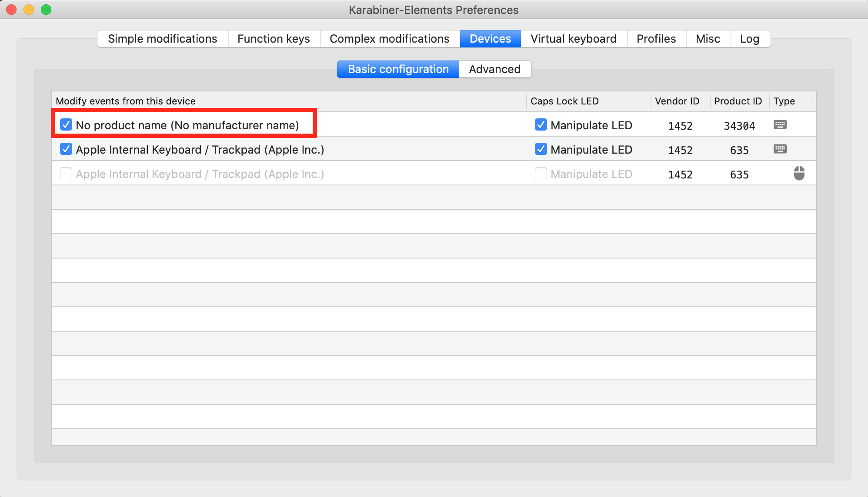This screenshot has width=868, height=497.
Task: Toggle Manipulate LED for the enabled Apple Internal Keyboard
Action: click(541, 149)
